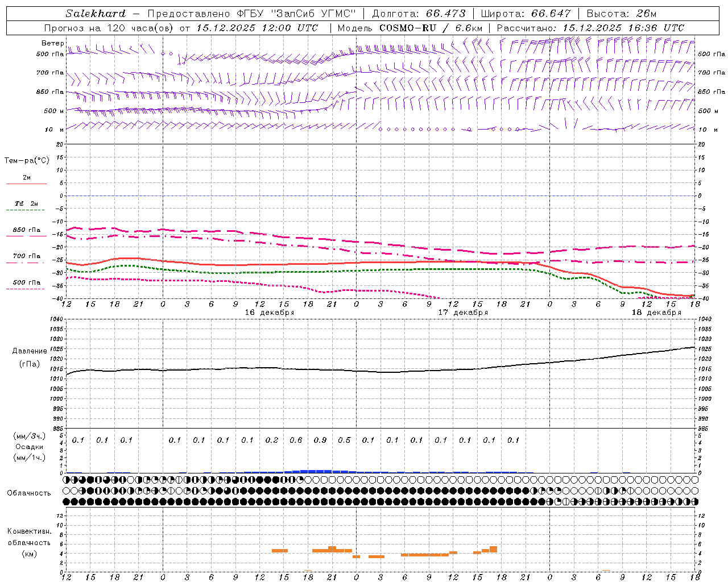Click the '18 декабря' date label
The height and width of the screenshot is (582, 728).
(656, 313)
